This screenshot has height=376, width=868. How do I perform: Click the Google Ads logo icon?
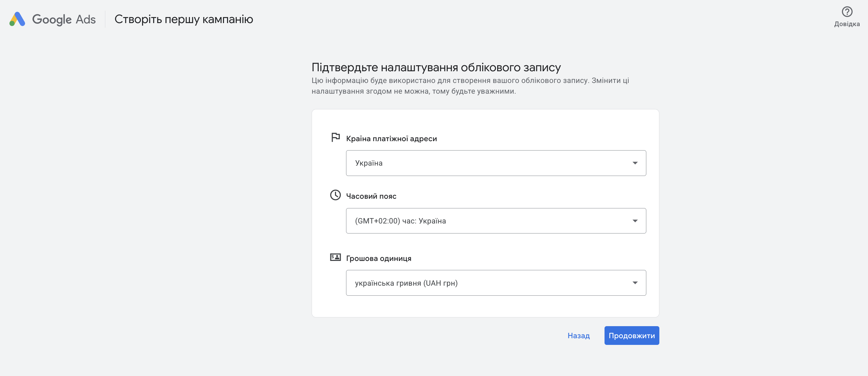click(17, 19)
